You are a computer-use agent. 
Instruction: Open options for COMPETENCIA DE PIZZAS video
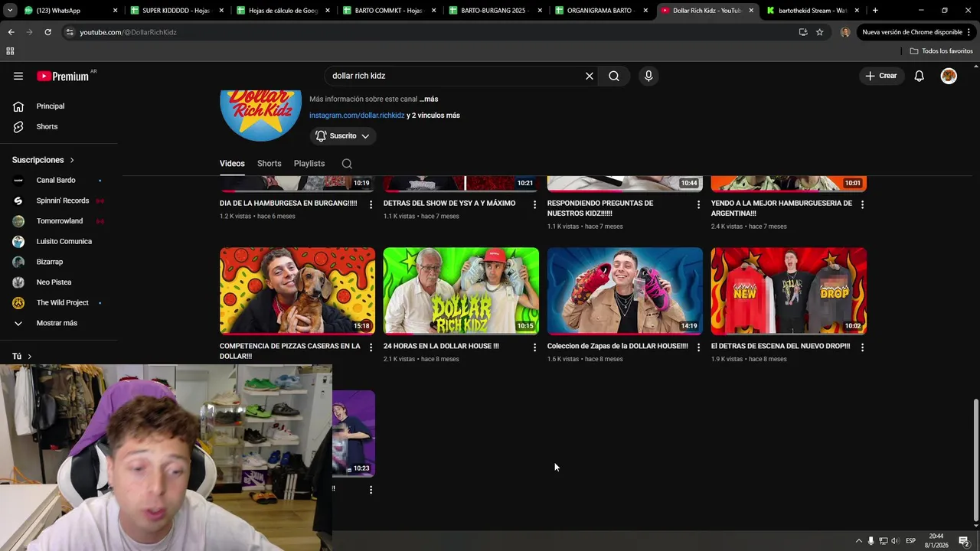point(371,347)
